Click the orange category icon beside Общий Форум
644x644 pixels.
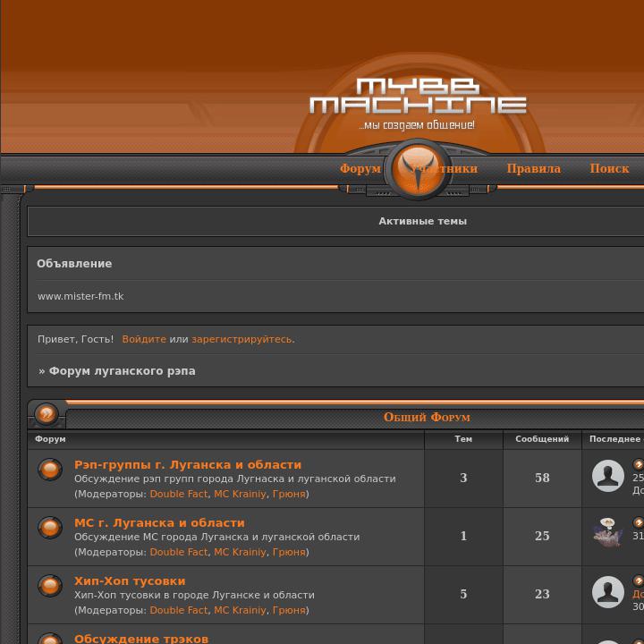point(47,413)
